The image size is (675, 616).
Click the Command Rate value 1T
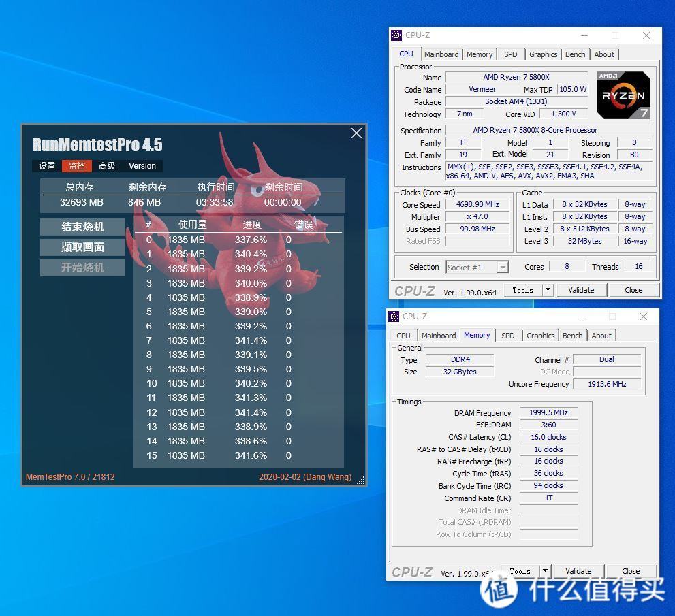coord(548,498)
